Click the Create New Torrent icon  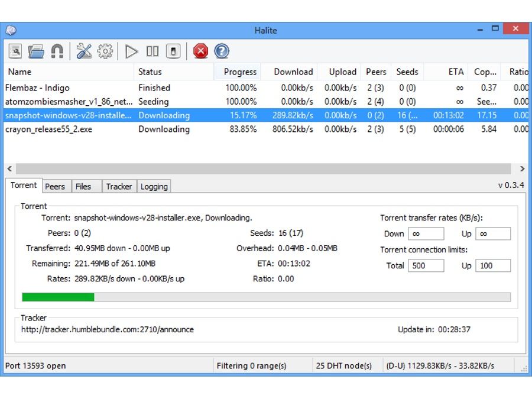[x=17, y=51]
